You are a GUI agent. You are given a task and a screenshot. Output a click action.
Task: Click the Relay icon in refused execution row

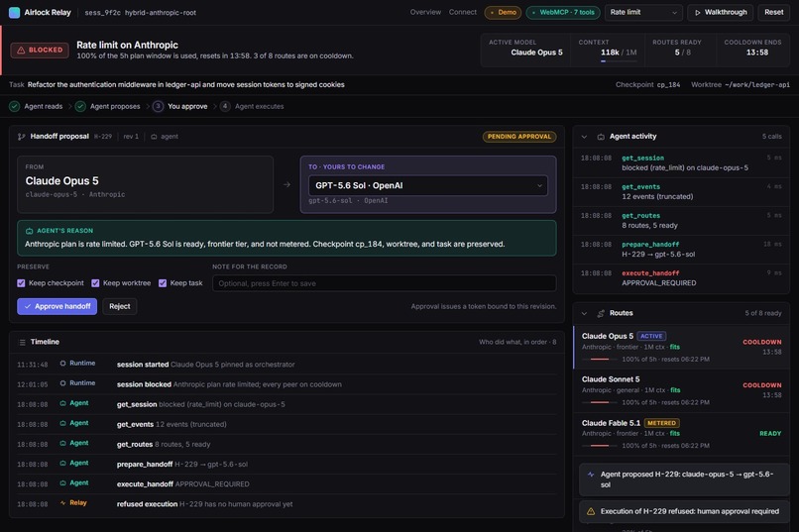[62, 503]
